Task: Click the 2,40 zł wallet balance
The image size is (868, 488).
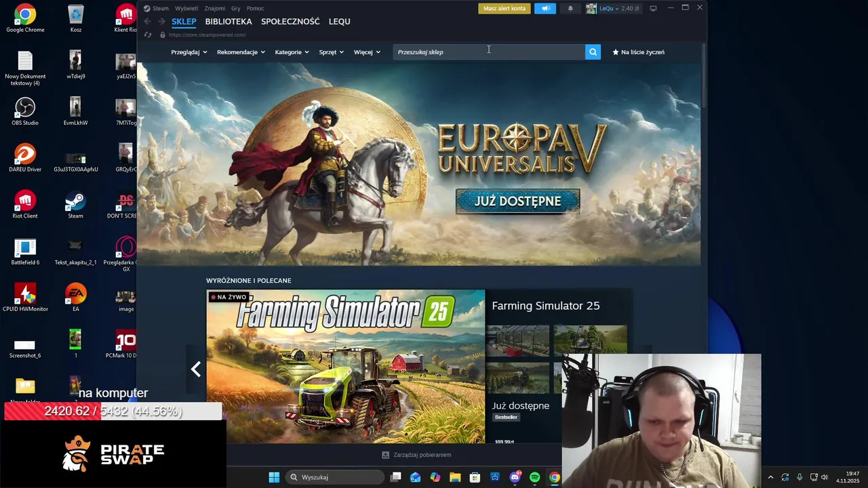Action: 630,8
